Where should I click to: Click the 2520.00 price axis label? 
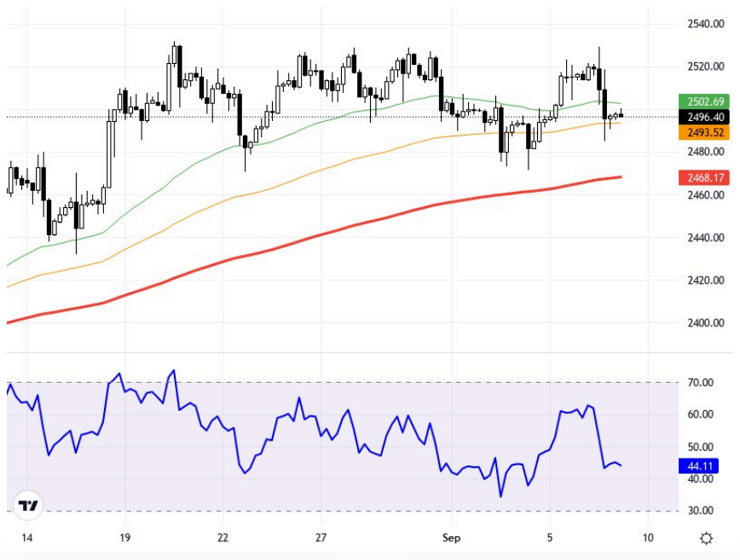706,66
